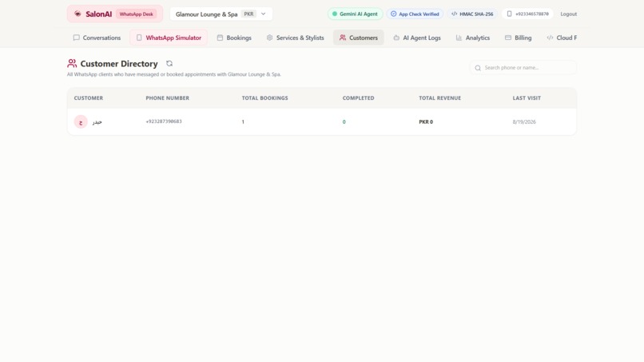Click the Customers people icon in nav
The height and width of the screenshot is (362, 644).
[x=343, y=38]
